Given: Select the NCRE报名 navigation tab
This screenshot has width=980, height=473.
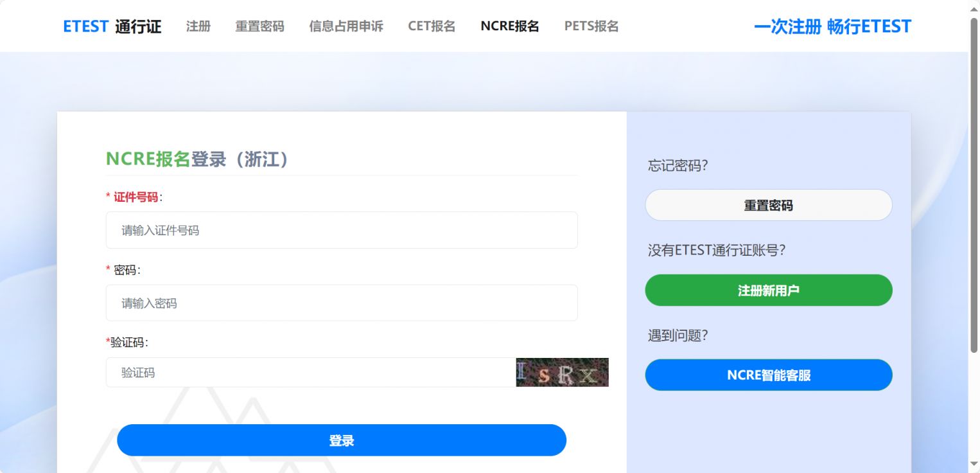Looking at the screenshot, I should point(510,26).
